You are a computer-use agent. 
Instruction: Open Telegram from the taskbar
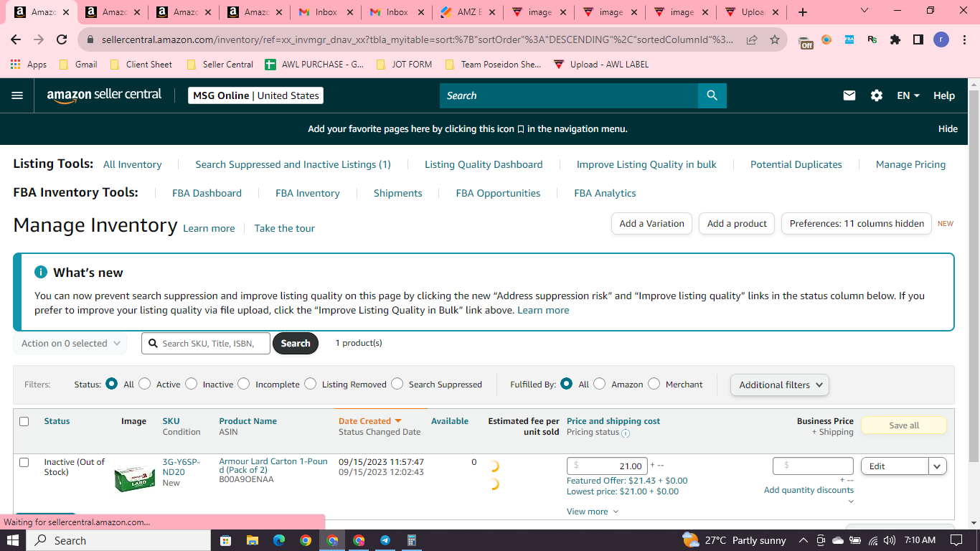pyautogui.click(x=385, y=540)
